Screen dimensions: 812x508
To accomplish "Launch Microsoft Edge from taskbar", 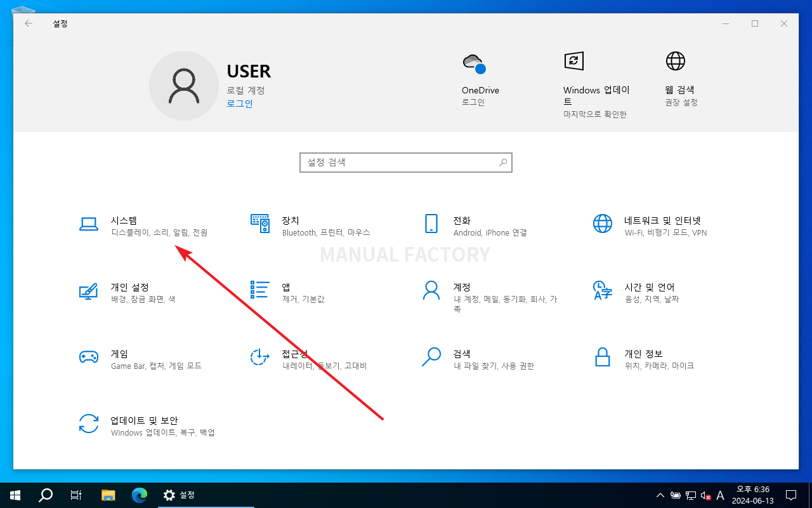I will coord(140,495).
